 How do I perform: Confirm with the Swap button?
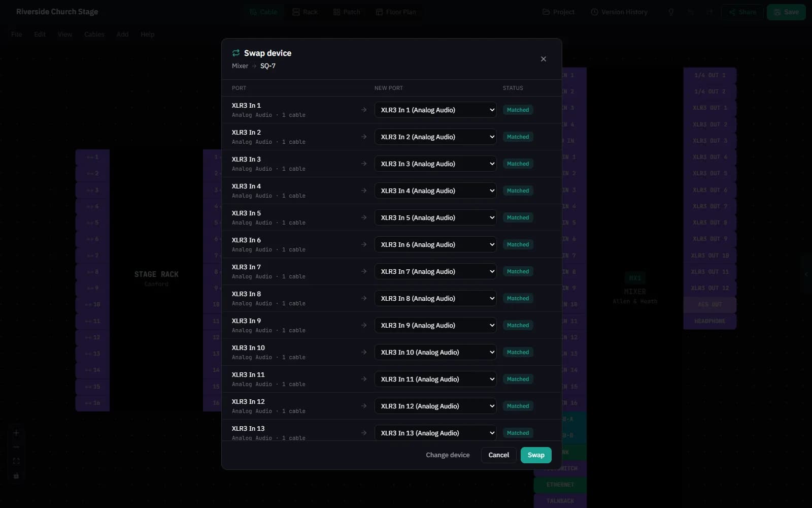pos(536,455)
